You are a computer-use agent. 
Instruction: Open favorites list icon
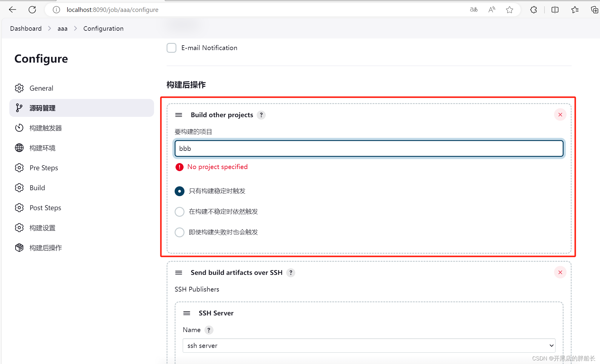coord(575,10)
